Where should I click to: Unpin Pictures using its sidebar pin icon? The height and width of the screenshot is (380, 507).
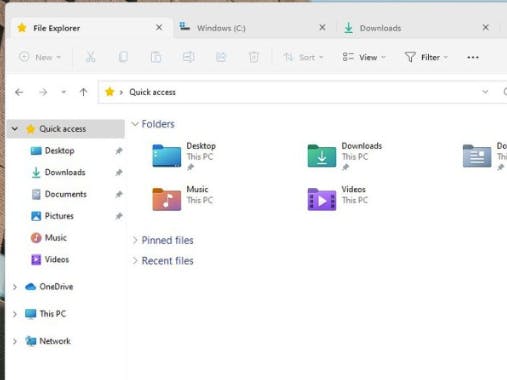[119, 216]
